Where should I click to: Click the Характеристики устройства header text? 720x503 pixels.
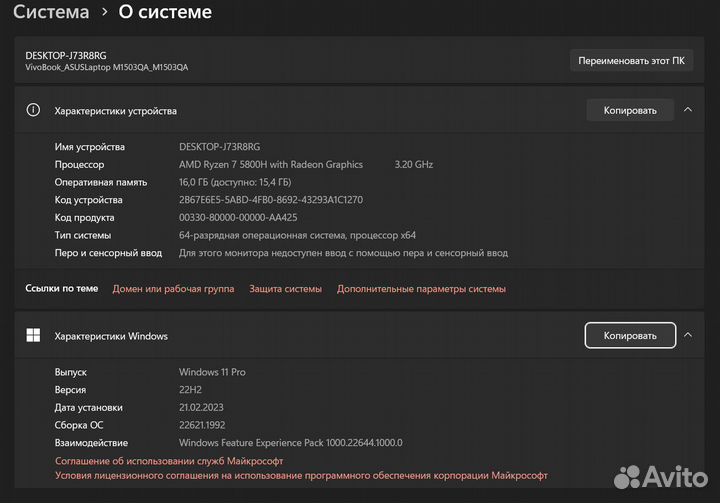[x=115, y=111]
